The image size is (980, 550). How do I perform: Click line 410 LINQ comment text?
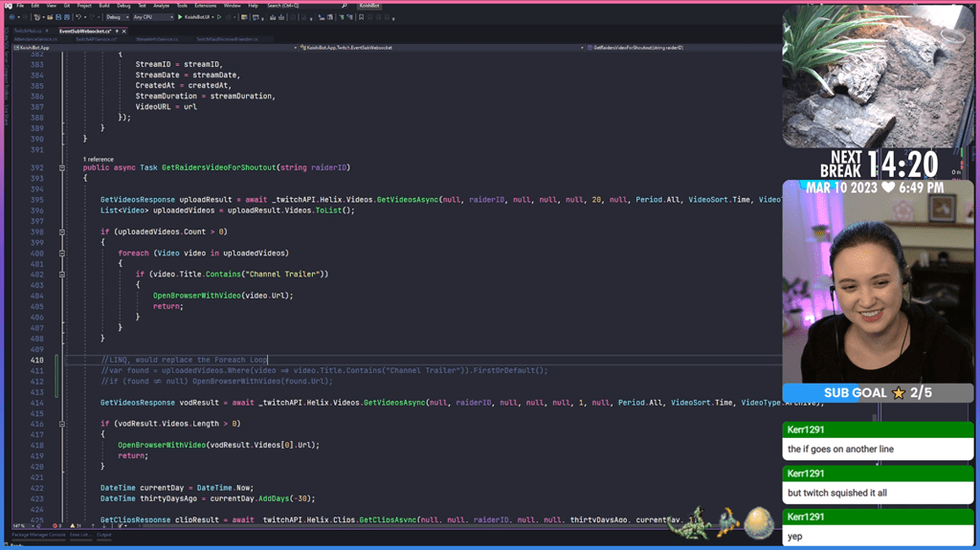pyautogui.click(x=185, y=360)
